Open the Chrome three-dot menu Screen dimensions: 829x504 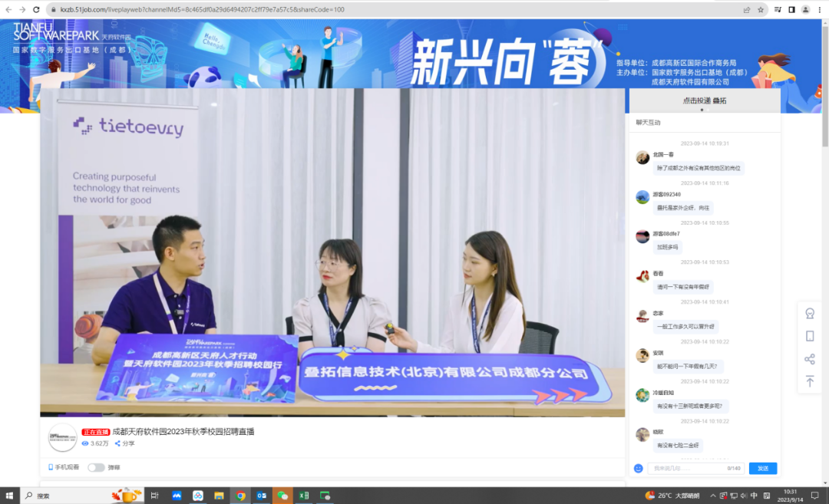pyautogui.click(x=819, y=10)
